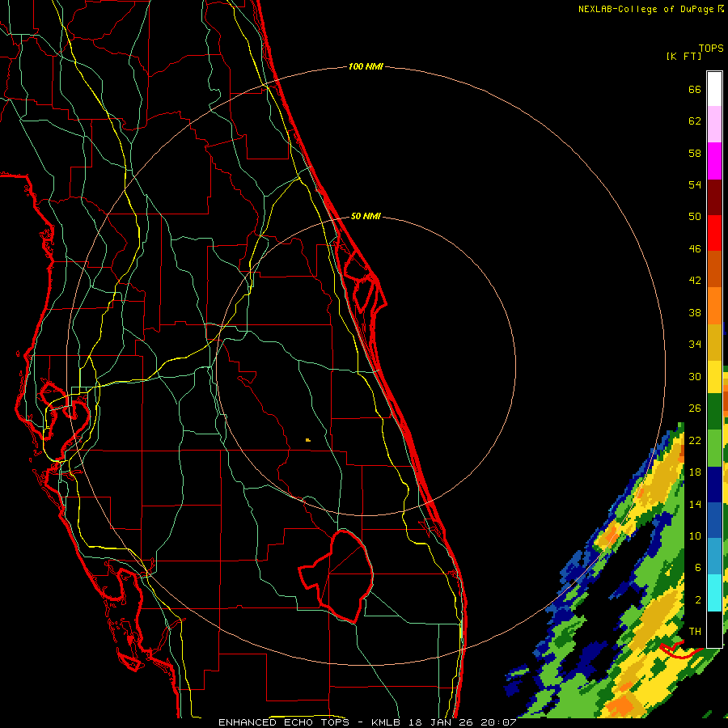Click the TH legend label
728x728 pixels.
[695, 632]
